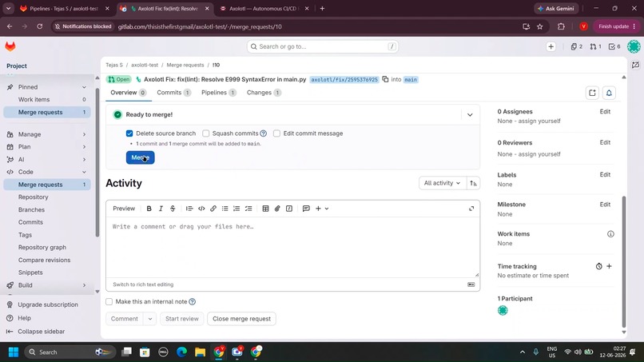Attach a file to the comment
This screenshot has height=362, width=644.
point(277,209)
